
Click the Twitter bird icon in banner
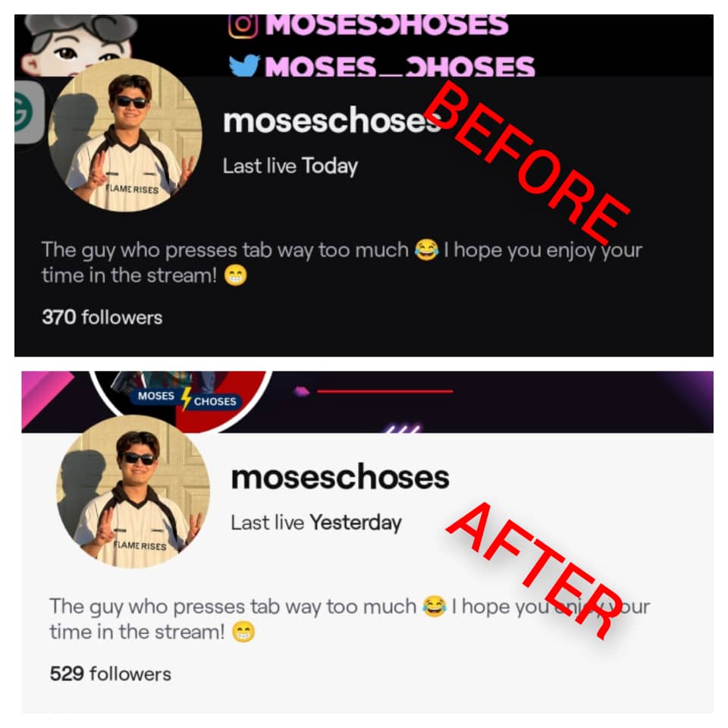[244, 65]
